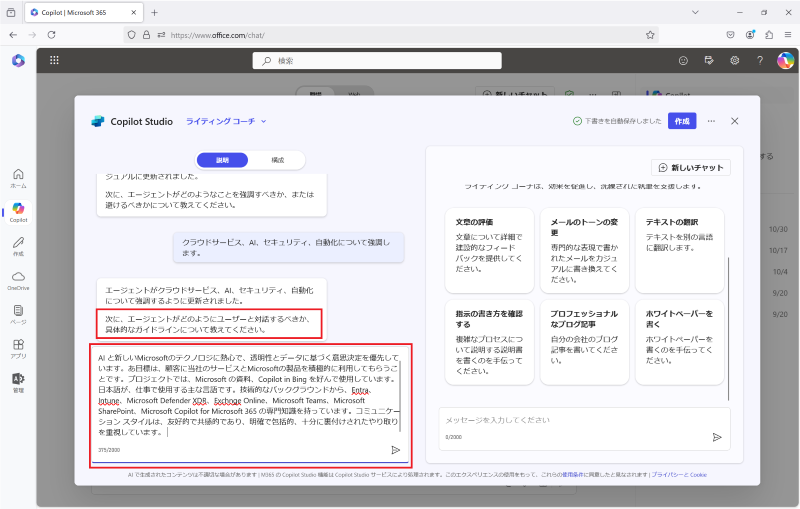Open the more options ellipsis menu

click(711, 121)
